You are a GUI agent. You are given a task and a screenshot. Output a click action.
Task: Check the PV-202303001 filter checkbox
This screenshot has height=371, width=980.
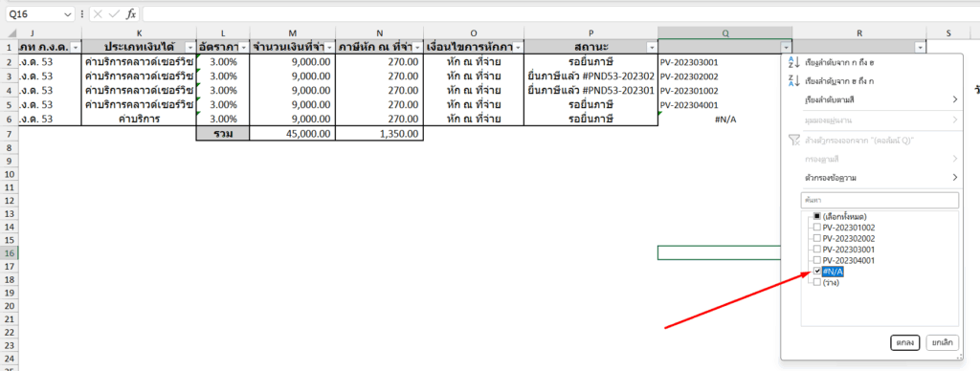[817, 250]
